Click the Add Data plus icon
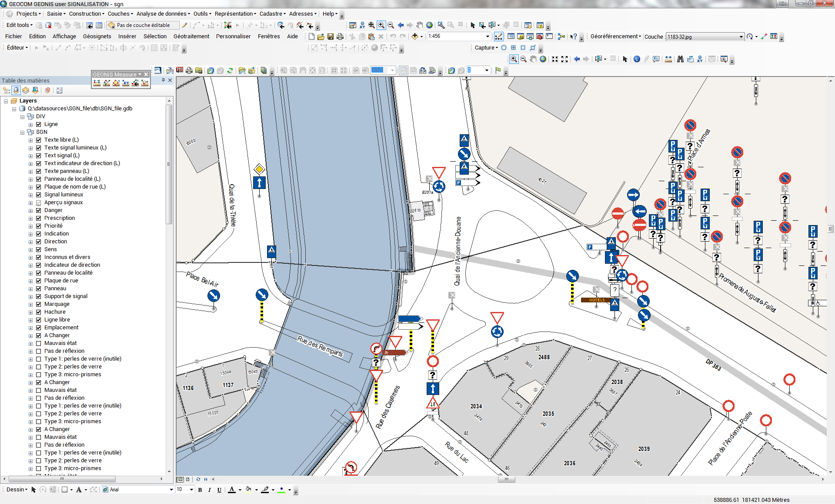Image resolution: width=835 pixels, height=504 pixels. click(415, 36)
